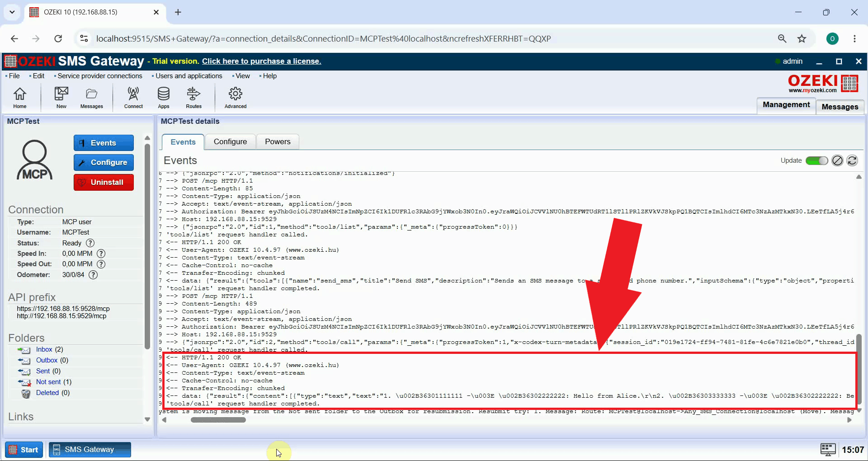Click the events log scroll right arrow
Viewport: 868px width, 461px height.
(x=849, y=420)
